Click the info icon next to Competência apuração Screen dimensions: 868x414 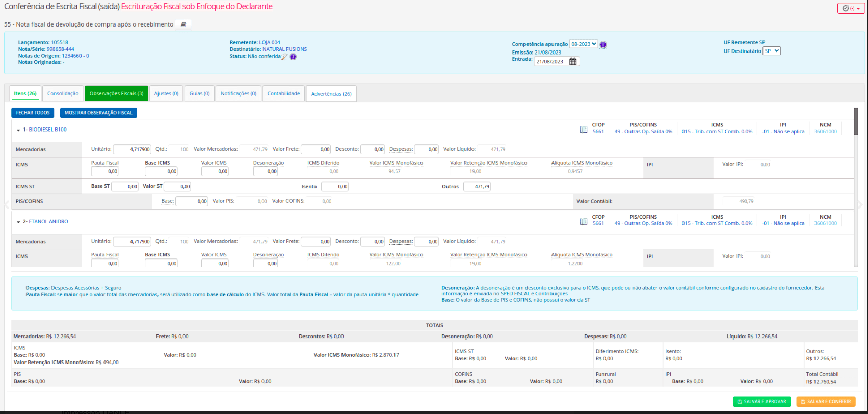tap(603, 45)
